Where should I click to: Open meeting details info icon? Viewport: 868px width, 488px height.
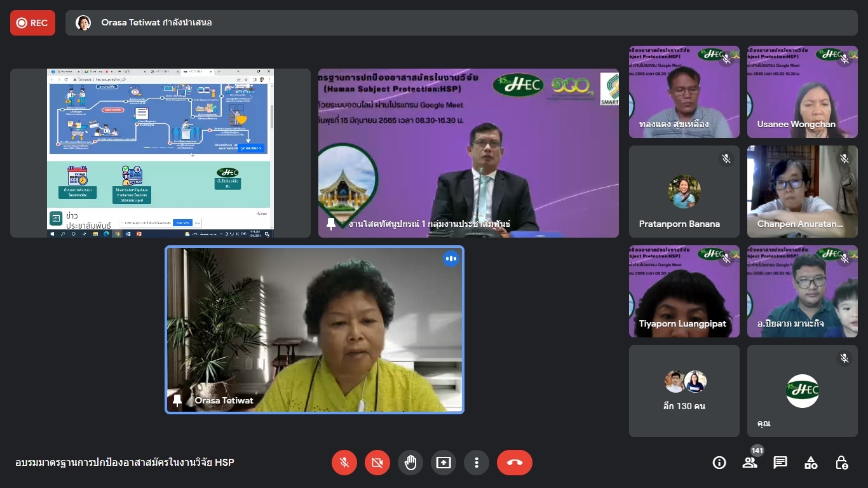(719, 463)
